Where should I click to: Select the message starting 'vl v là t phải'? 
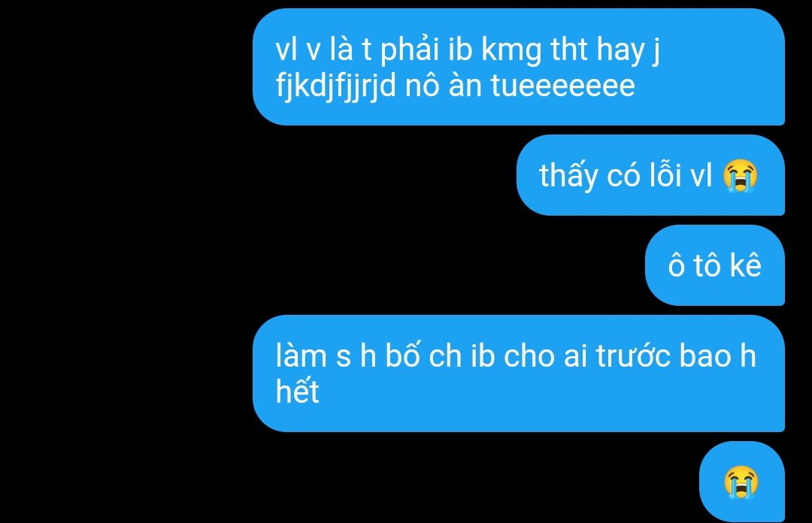click(x=518, y=67)
